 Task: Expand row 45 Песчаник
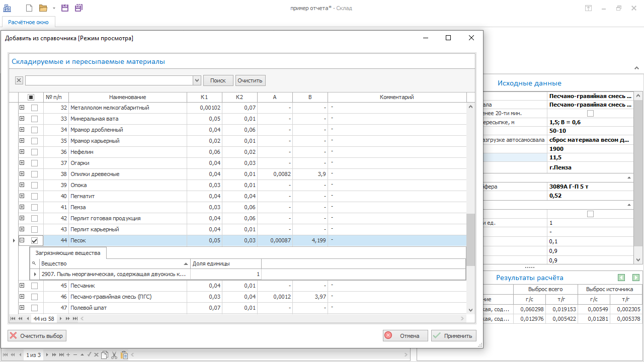[x=22, y=286]
